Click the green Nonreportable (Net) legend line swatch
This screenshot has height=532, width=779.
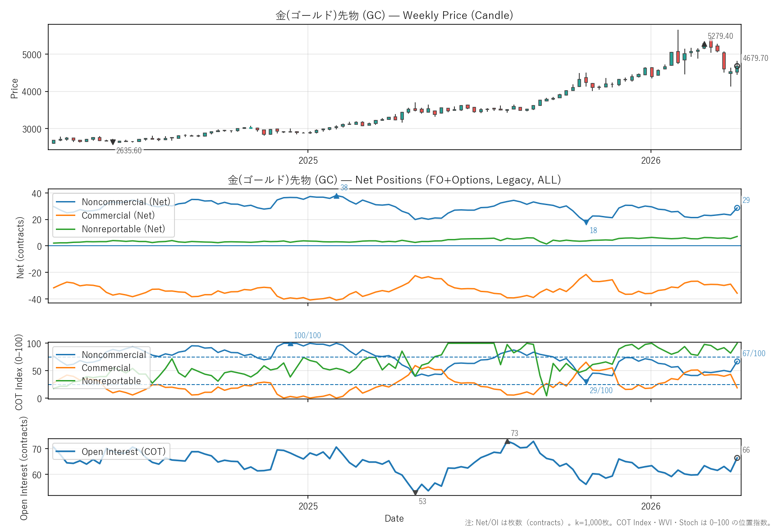66,229
